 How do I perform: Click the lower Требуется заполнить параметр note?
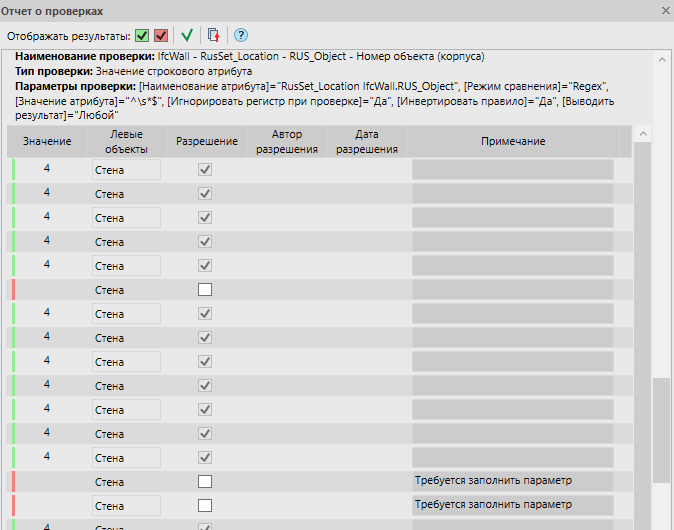(x=512, y=505)
